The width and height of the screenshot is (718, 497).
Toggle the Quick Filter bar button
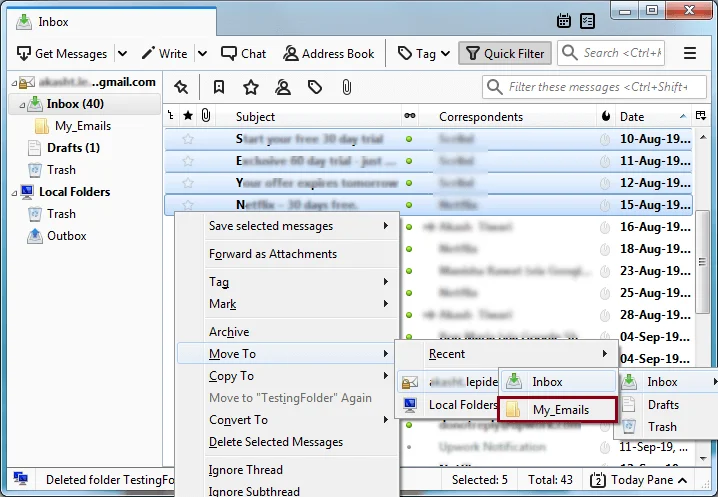[x=503, y=54]
